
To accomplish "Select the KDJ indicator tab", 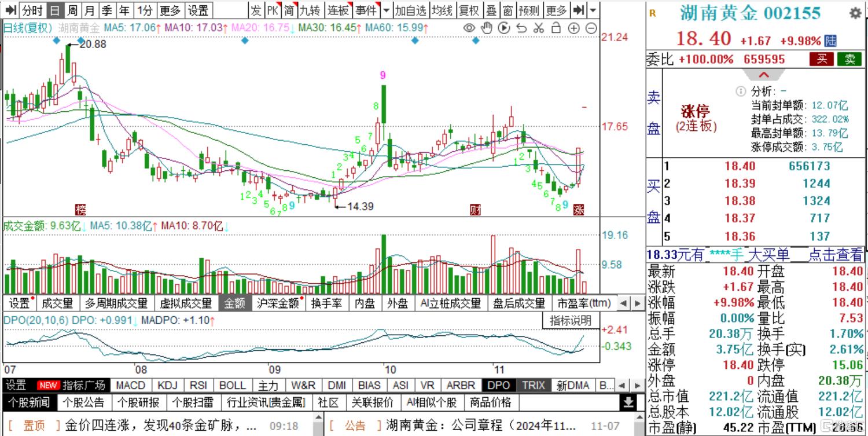I will [168, 385].
